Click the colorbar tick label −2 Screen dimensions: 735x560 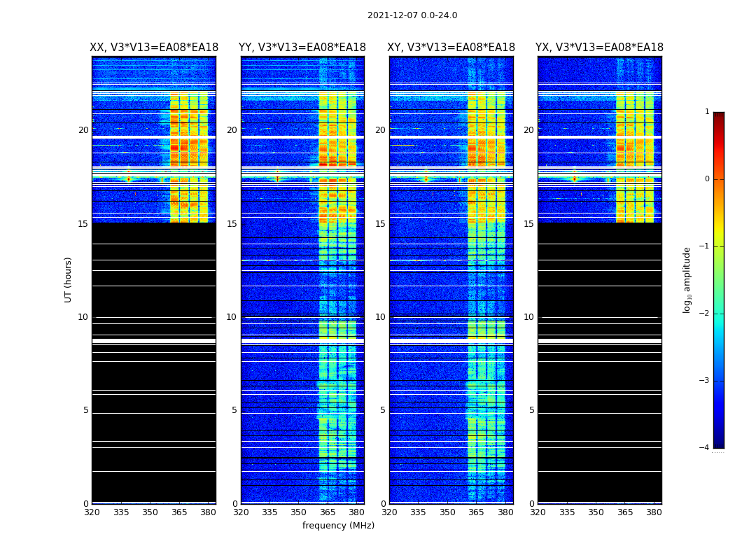[x=706, y=314]
